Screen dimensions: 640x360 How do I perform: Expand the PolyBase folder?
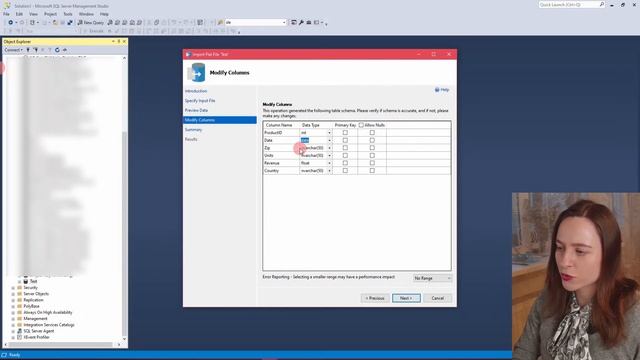coord(13,306)
